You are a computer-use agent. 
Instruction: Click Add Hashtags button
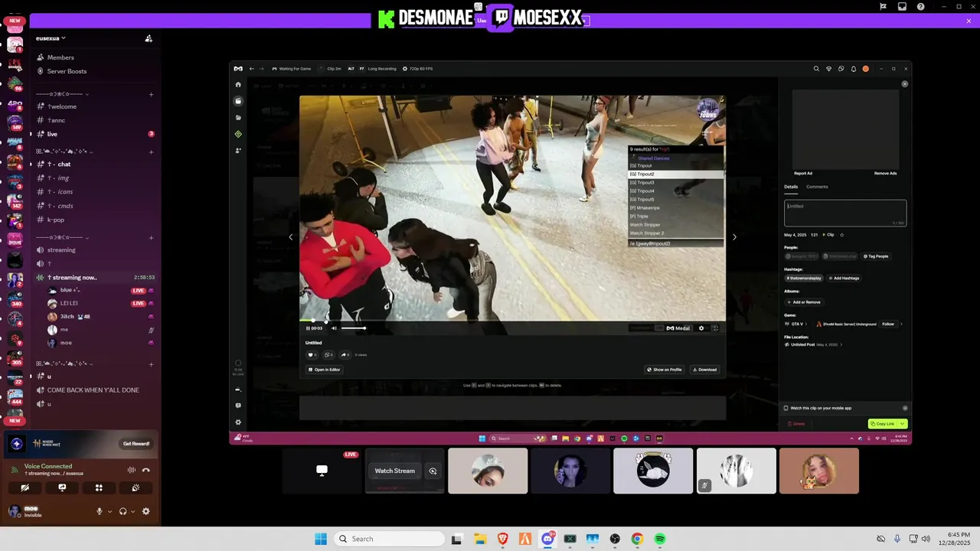(844, 278)
